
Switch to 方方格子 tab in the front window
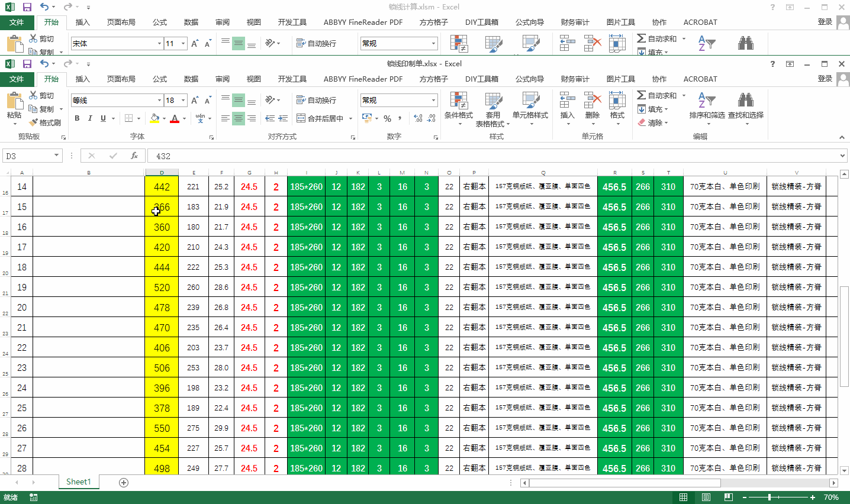(434, 79)
